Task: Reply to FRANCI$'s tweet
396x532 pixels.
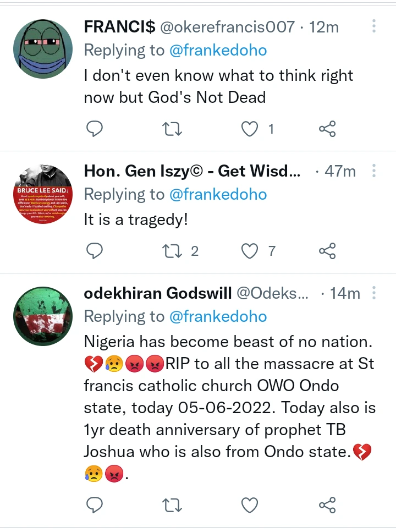Action: pyautogui.click(x=95, y=129)
